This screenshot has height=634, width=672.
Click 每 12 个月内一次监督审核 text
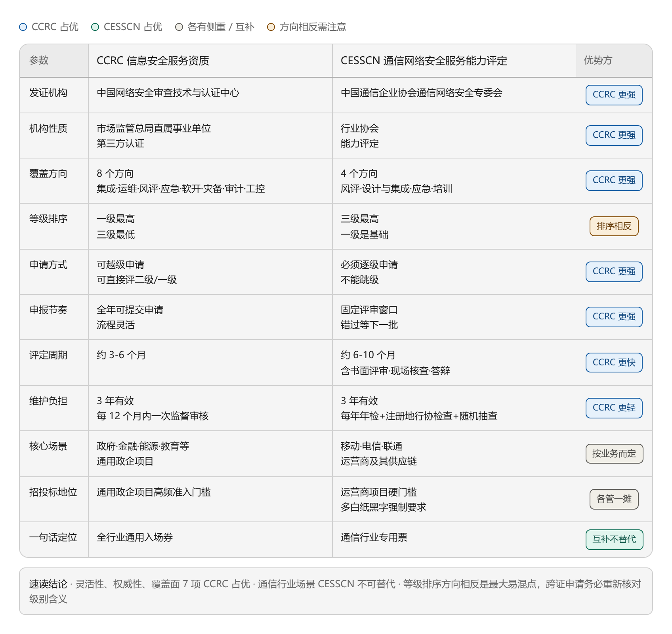pyautogui.click(x=153, y=416)
